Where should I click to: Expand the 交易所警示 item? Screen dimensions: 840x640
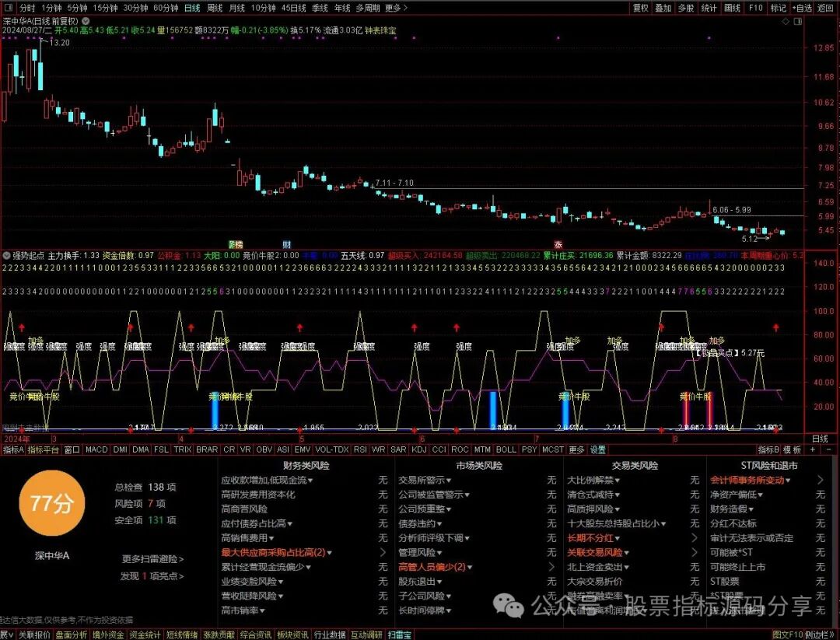425,481
